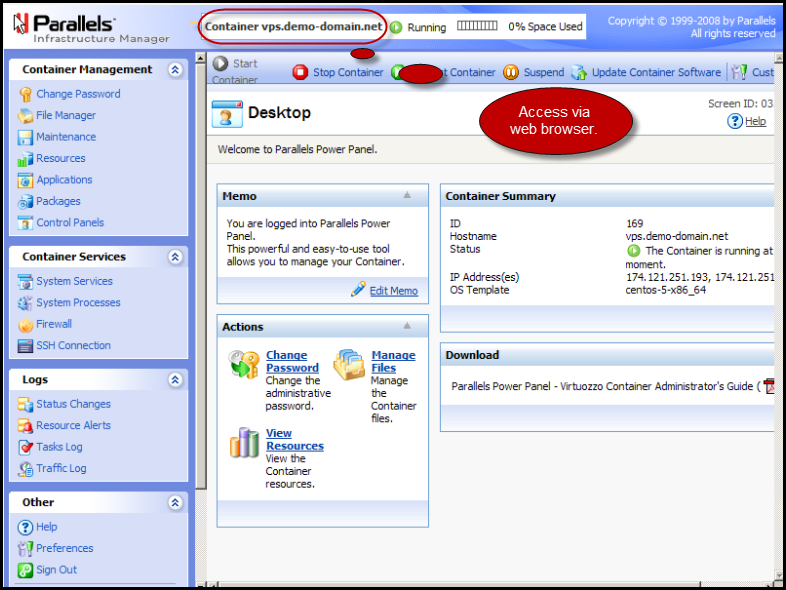Click the Applications icon in sidebar
Image resolution: width=786 pixels, height=590 pixels.
coord(25,180)
